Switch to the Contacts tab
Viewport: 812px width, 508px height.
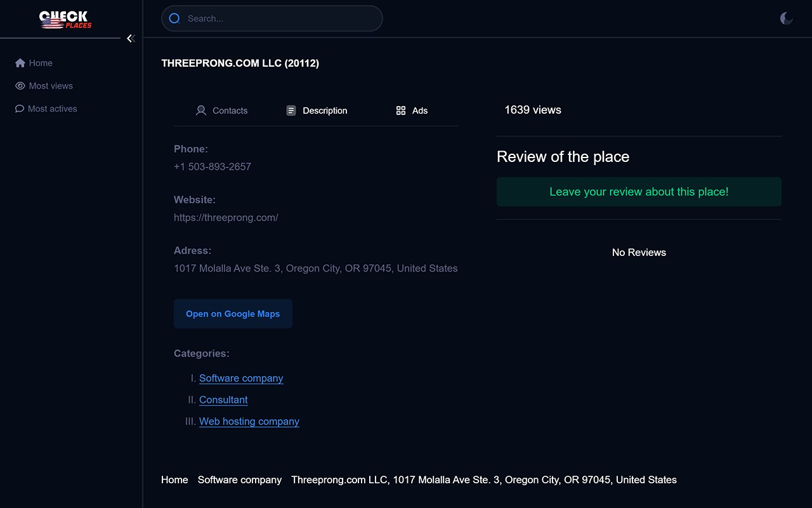click(x=221, y=110)
